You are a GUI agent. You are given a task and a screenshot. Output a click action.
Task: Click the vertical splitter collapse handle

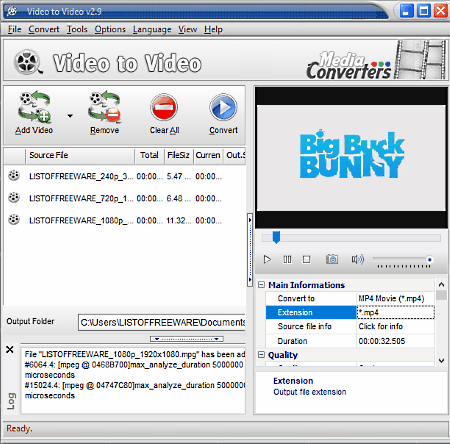pyautogui.click(x=250, y=250)
